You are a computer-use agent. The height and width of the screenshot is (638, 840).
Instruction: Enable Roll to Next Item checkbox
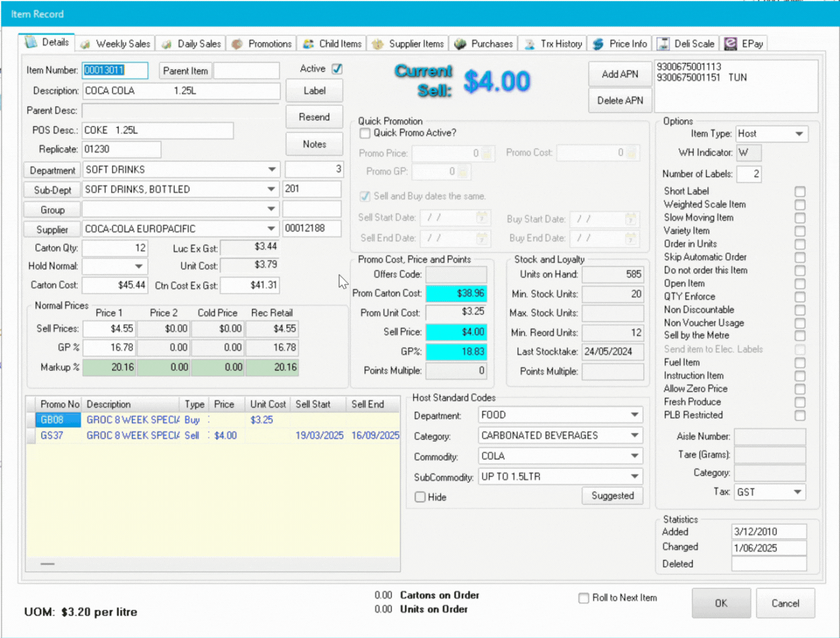tap(584, 598)
